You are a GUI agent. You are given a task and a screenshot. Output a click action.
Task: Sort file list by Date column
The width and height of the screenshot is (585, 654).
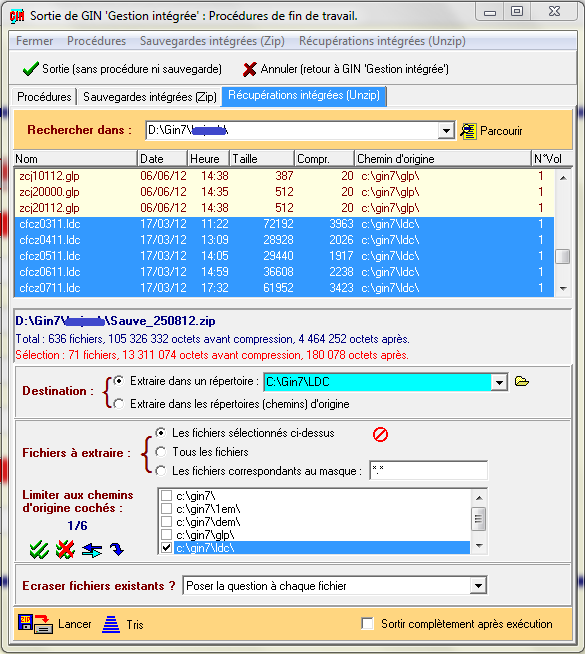(x=162, y=159)
